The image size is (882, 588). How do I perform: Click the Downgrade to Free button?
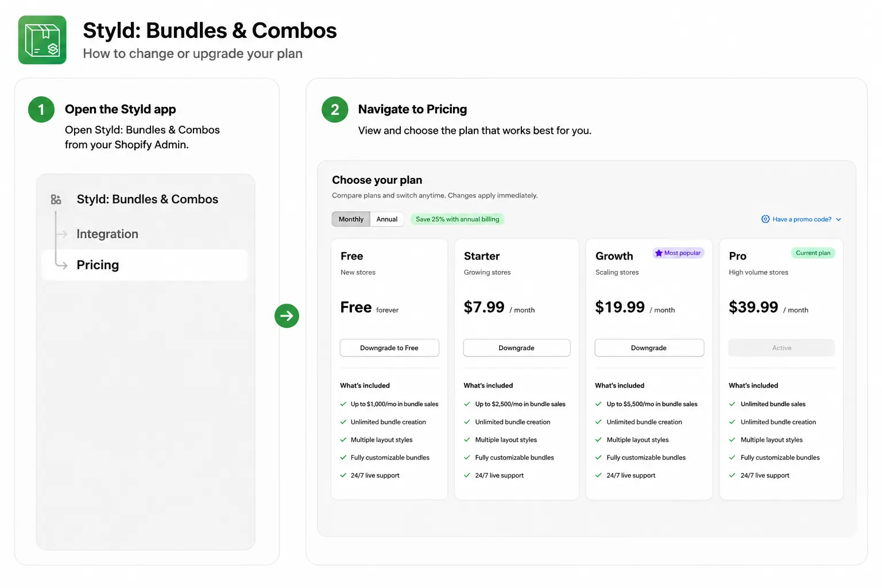point(389,348)
